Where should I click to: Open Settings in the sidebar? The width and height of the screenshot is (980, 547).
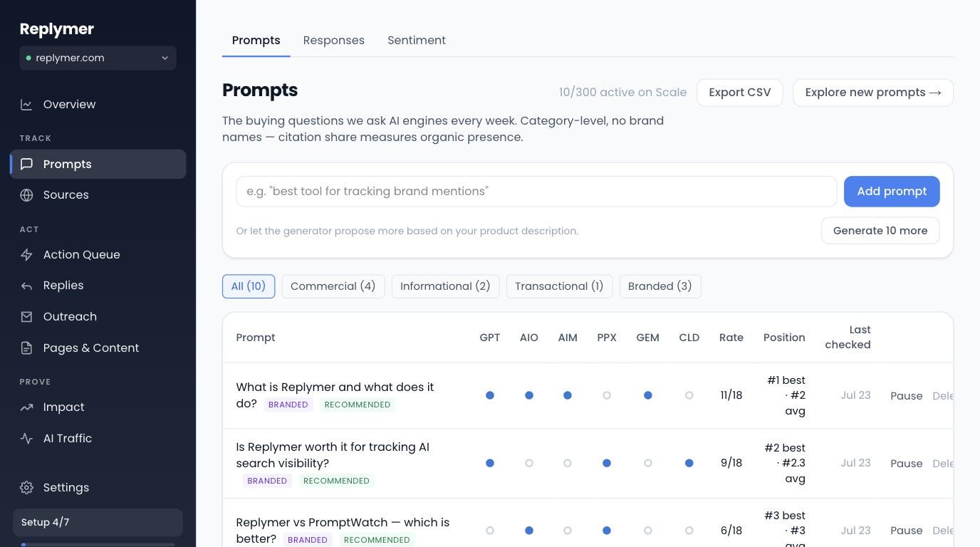[x=98, y=488]
